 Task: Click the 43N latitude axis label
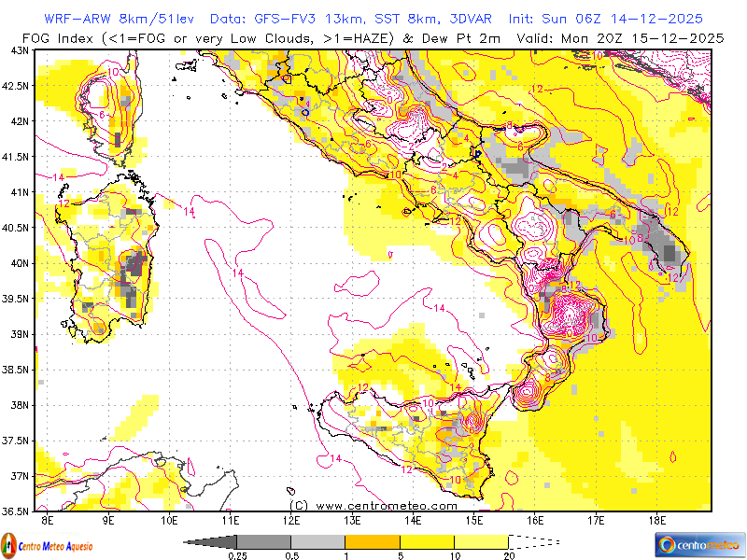tap(19, 49)
